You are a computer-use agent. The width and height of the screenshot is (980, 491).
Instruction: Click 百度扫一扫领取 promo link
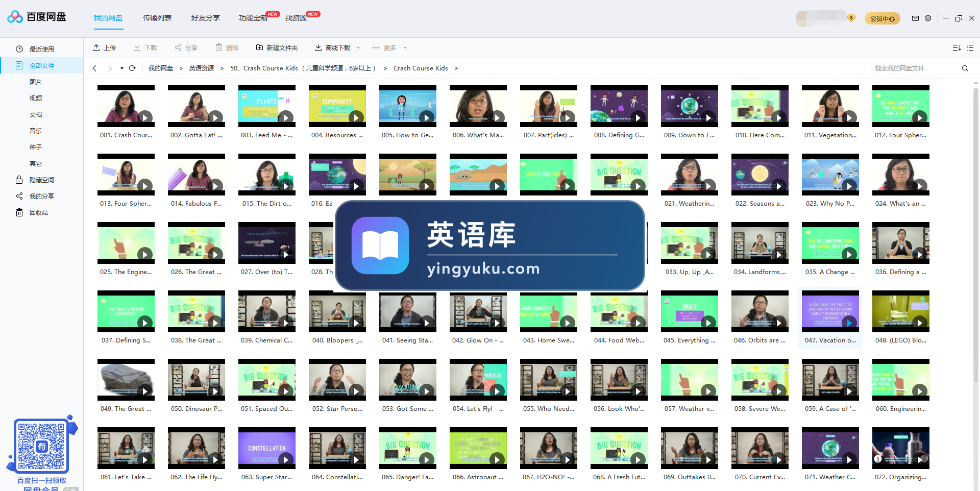(x=42, y=480)
